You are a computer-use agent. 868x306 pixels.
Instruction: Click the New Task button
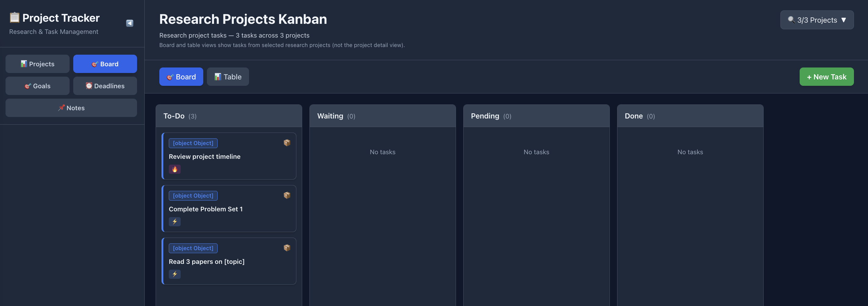[826, 76]
